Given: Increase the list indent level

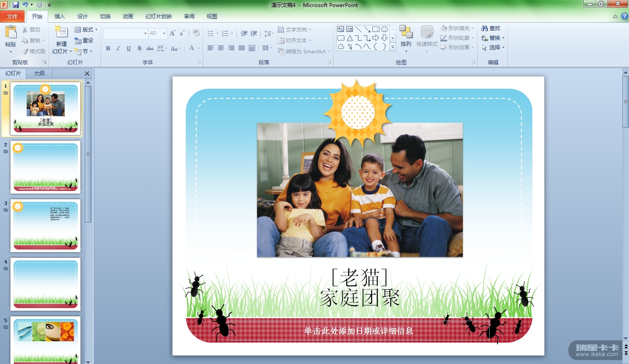Looking at the screenshot, I should [254, 34].
